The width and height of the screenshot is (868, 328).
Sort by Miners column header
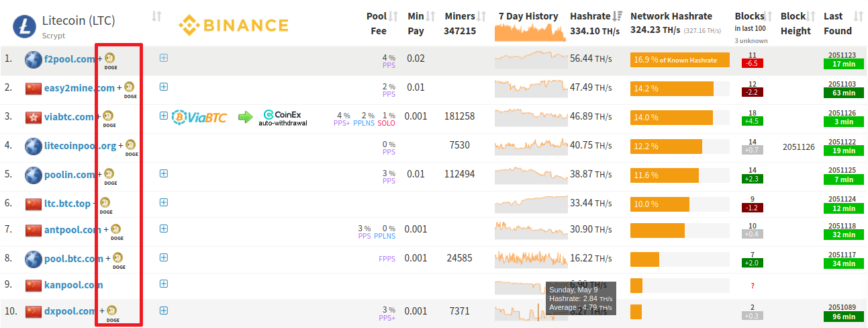coord(481,16)
